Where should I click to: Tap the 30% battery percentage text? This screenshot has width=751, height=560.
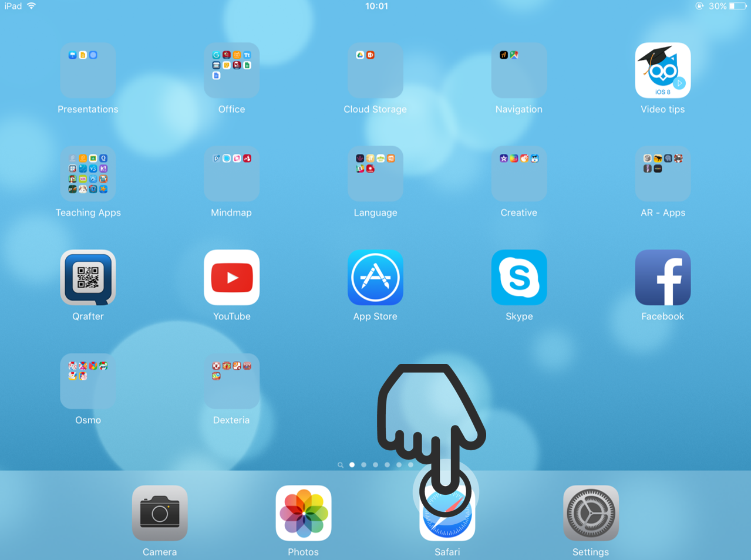pyautogui.click(x=718, y=6)
